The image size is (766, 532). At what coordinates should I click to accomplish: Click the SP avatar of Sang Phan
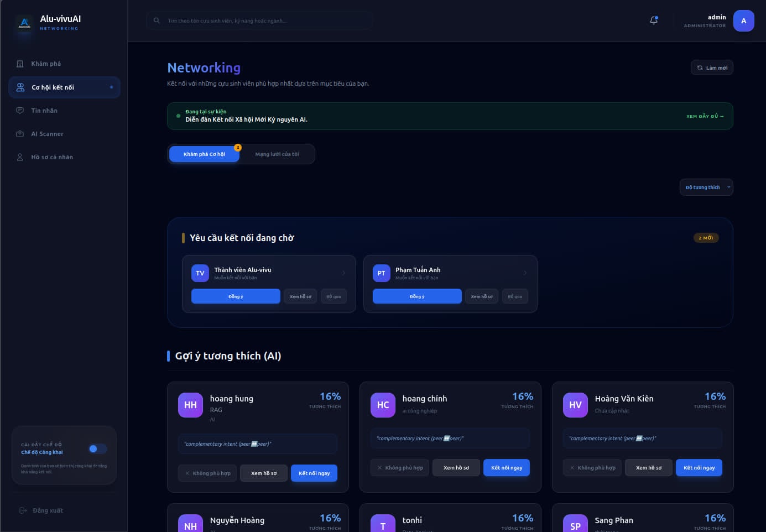click(575, 523)
